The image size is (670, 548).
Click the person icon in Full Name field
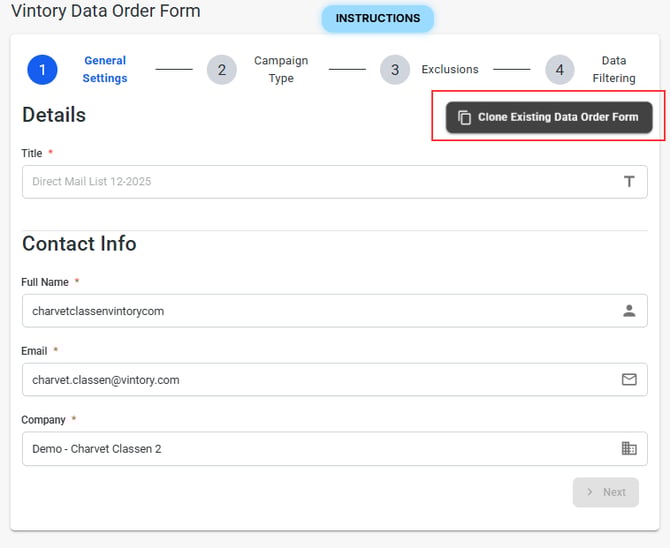629,311
